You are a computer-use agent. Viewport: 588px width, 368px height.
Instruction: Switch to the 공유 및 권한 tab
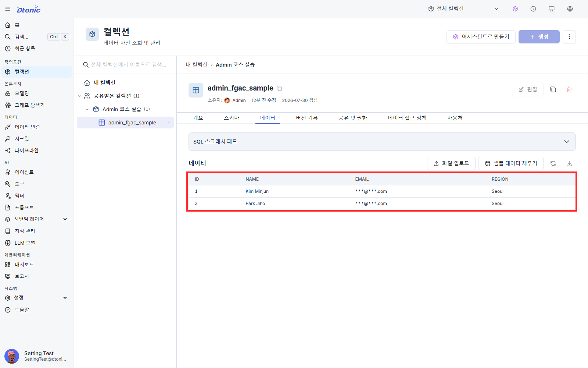(x=353, y=118)
